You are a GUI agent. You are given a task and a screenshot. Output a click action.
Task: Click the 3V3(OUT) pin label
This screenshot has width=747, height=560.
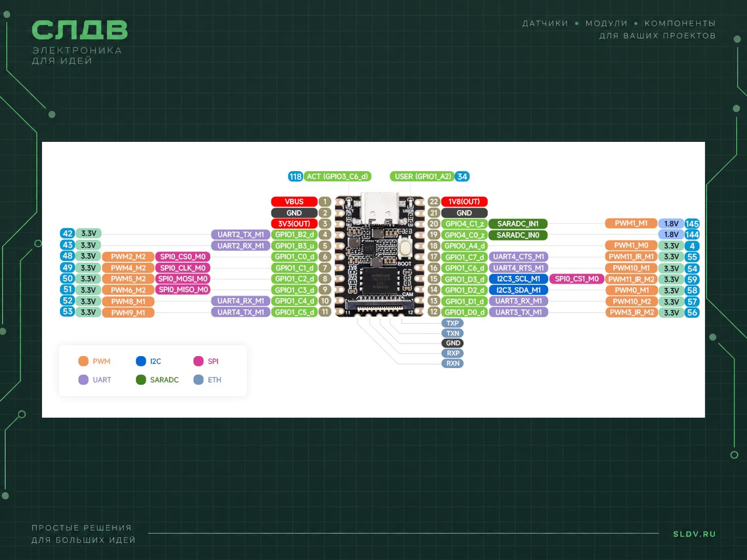click(x=294, y=224)
